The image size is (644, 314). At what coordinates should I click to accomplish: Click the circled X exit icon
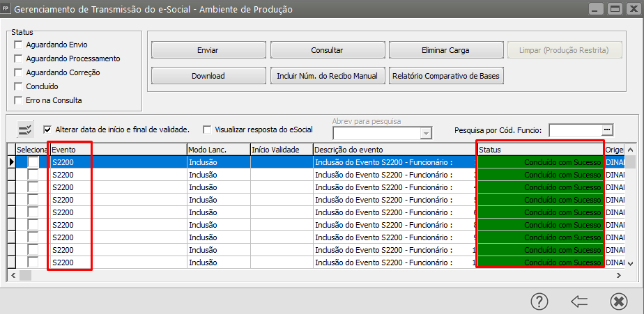(x=618, y=301)
